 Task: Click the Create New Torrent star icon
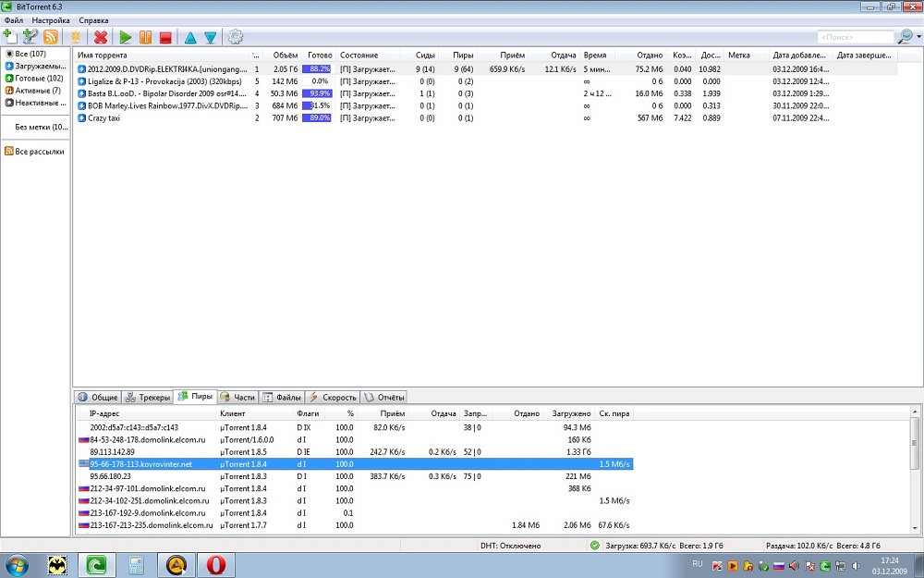tap(76, 37)
